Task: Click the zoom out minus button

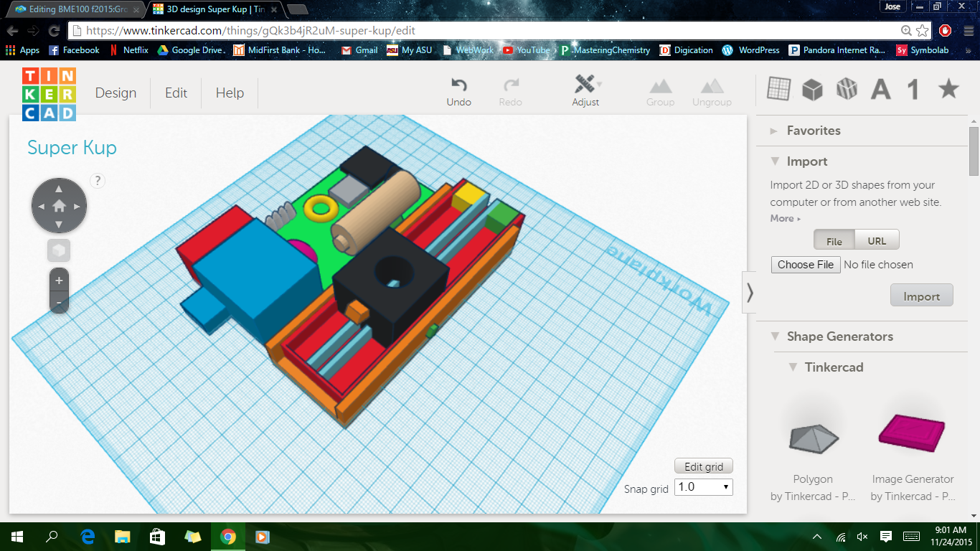Action: (x=59, y=302)
